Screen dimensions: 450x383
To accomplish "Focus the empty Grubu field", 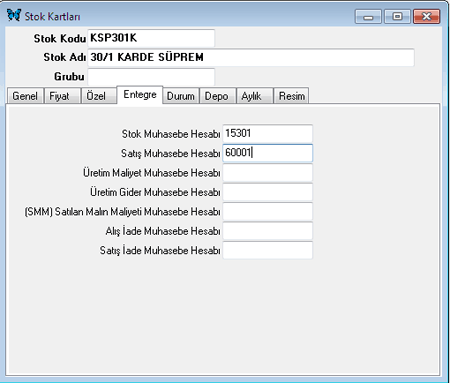I will pos(151,77).
